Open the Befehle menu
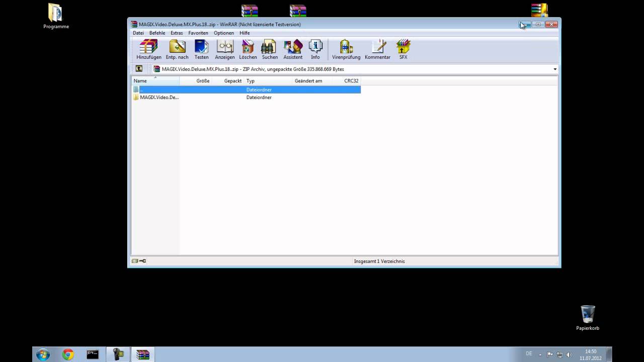 (157, 33)
